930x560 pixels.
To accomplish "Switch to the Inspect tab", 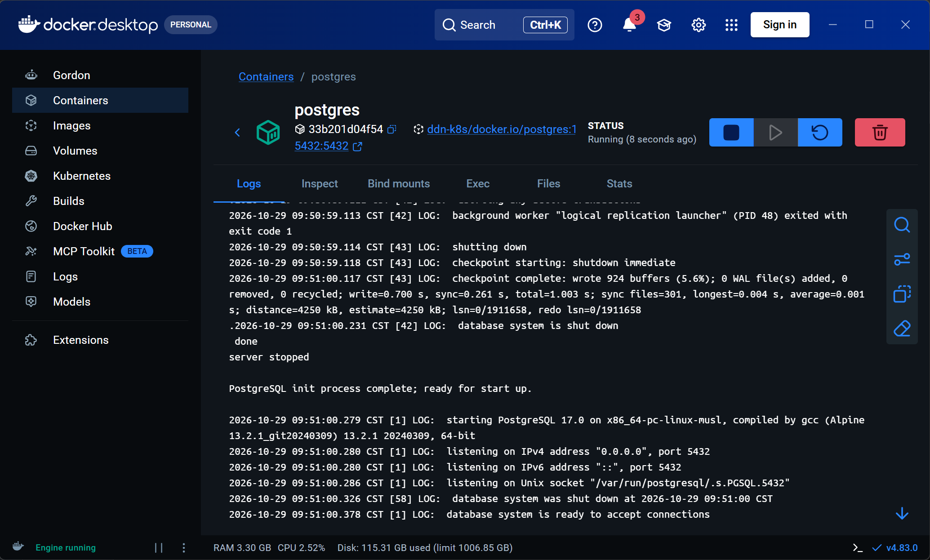I will coord(320,184).
